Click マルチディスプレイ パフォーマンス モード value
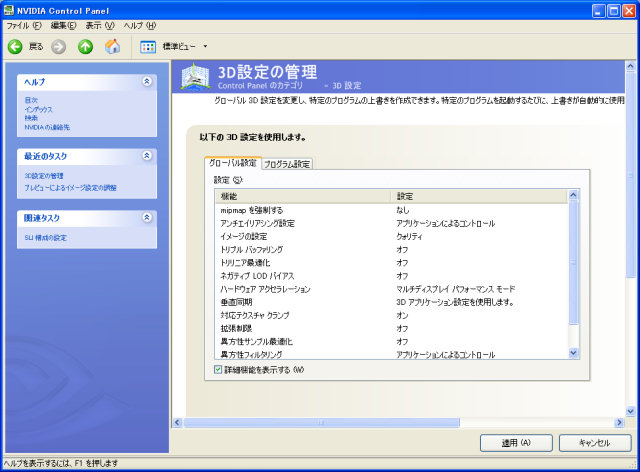This screenshot has height=472, width=640. 456,289
